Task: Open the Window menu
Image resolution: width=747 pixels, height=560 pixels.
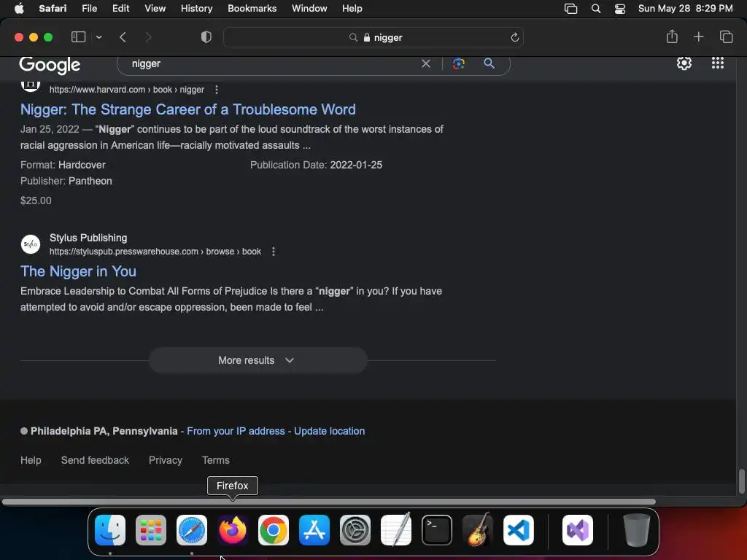Action: 309,9
